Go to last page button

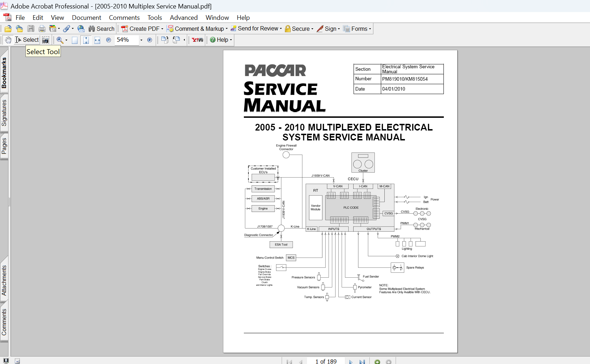[362, 362]
